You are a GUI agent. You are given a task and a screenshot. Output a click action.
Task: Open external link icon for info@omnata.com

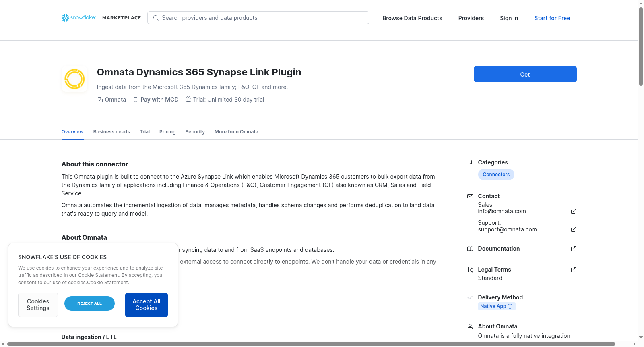pyautogui.click(x=574, y=211)
